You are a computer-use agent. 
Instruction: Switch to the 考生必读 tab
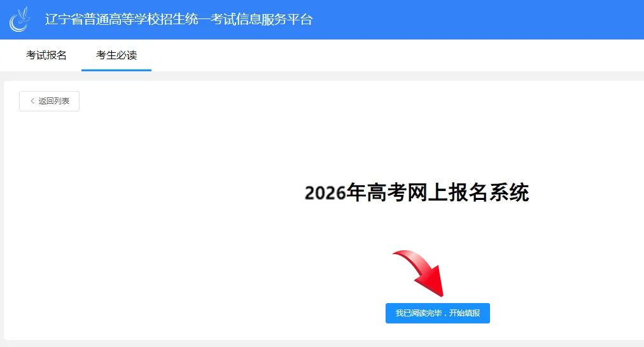pyautogui.click(x=116, y=55)
